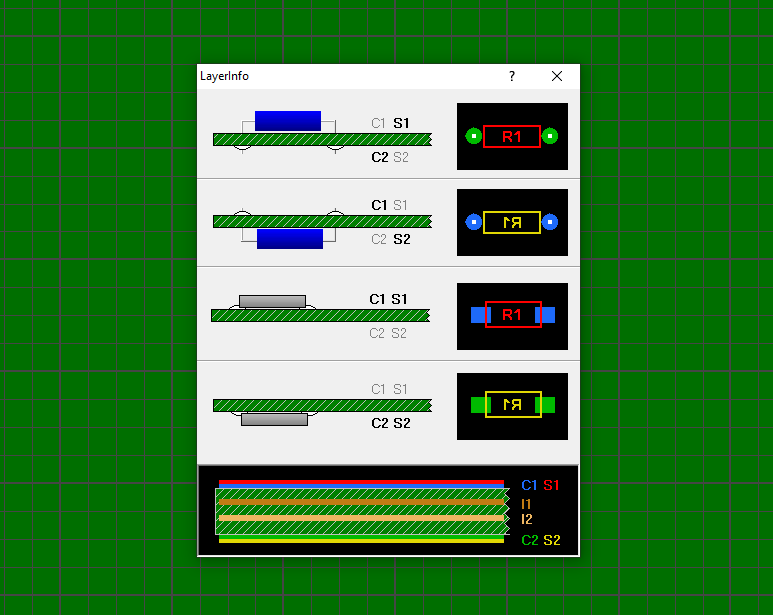
Task: Click the yellow S2 label in layer stack
Action: click(x=552, y=540)
